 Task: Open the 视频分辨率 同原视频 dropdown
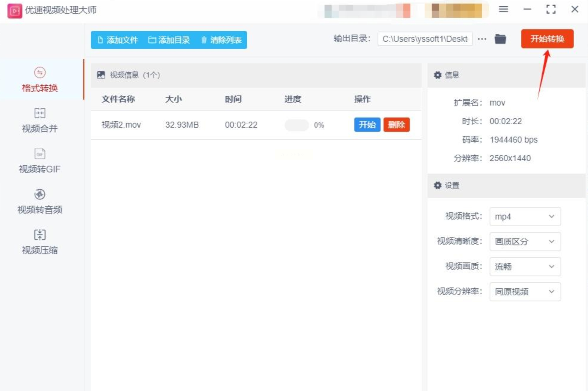[525, 292]
